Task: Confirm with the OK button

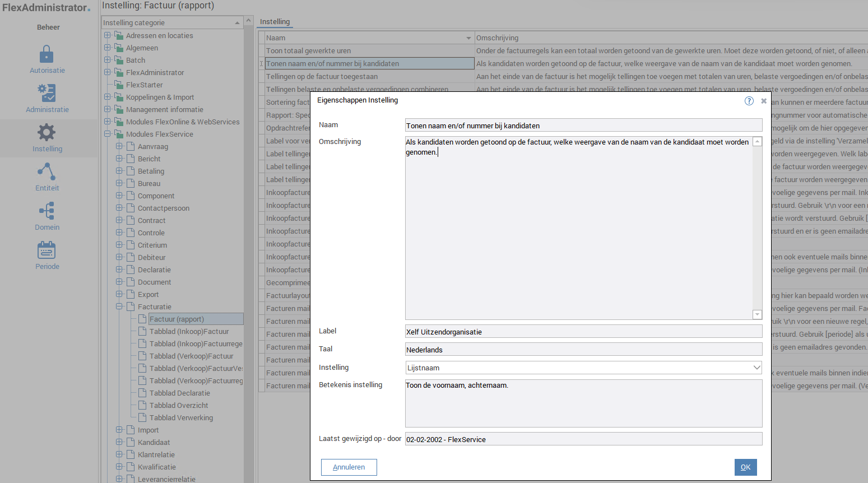Action: pos(745,467)
